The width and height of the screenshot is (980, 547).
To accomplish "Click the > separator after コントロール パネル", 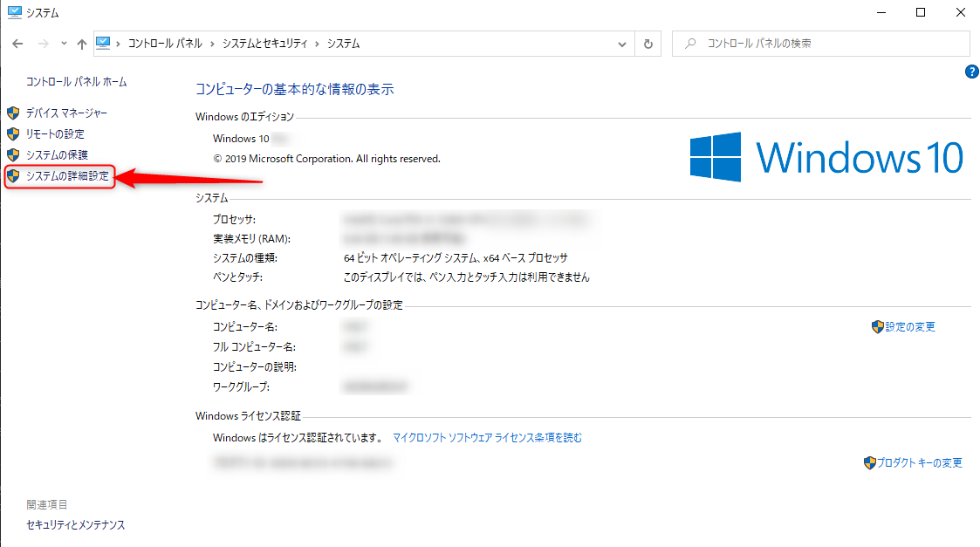I will [x=213, y=44].
